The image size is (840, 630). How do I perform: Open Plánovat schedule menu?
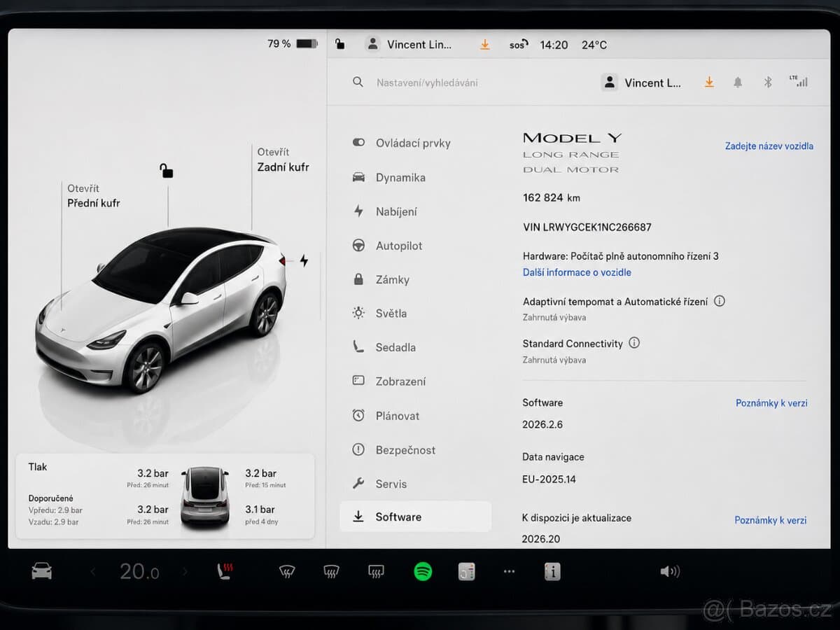tap(415, 416)
